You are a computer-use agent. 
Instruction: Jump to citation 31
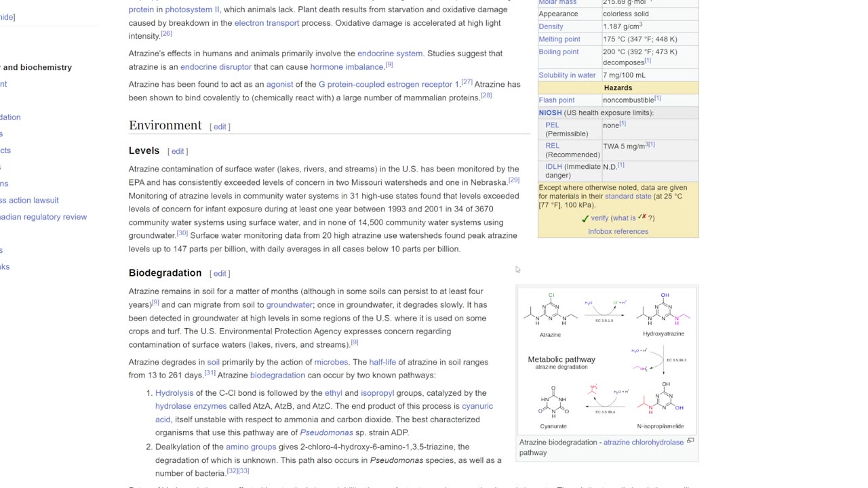(x=210, y=372)
